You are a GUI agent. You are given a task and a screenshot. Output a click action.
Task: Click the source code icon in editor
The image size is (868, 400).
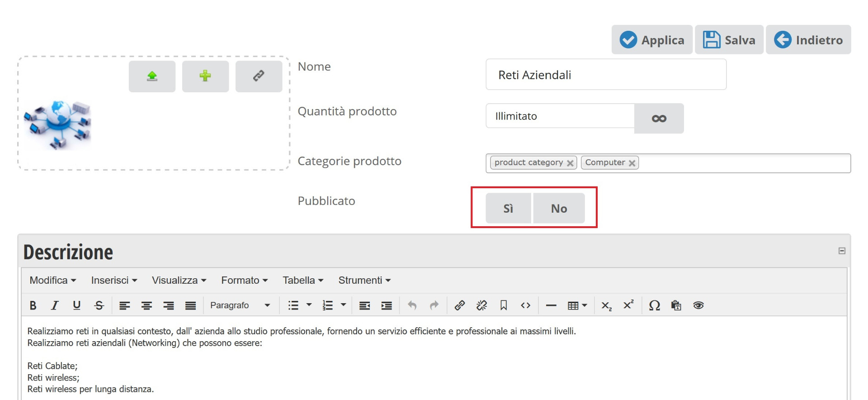pyautogui.click(x=525, y=305)
